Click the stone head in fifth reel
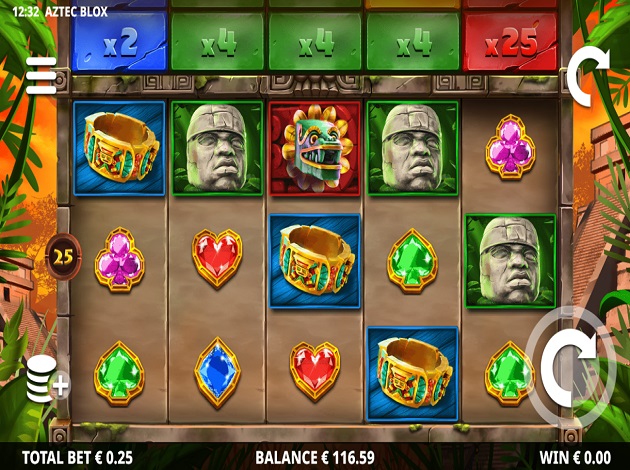The width and height of the screenshot is (630, 470). click(510, 261)
